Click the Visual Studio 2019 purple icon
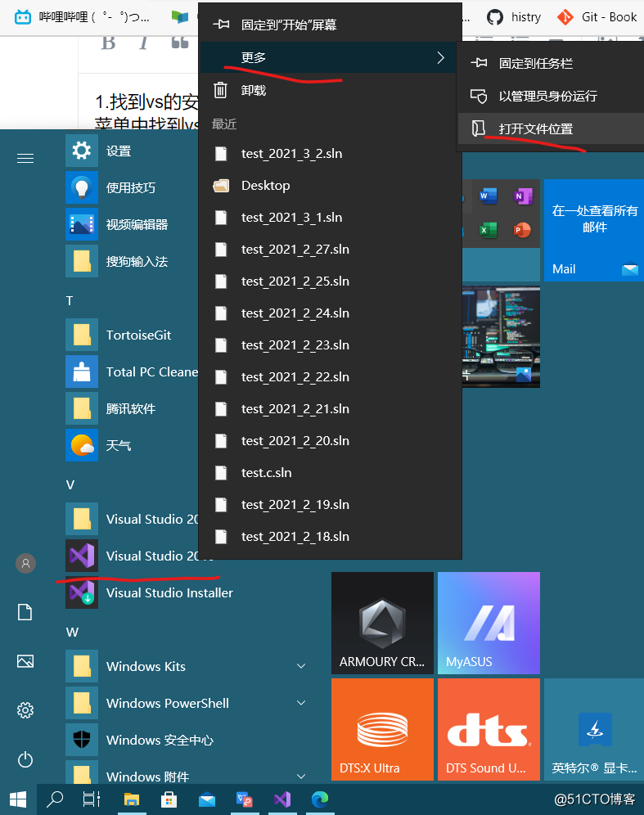Image resolution: width=644 pixels, height=815 pixels. coord(82,556)
